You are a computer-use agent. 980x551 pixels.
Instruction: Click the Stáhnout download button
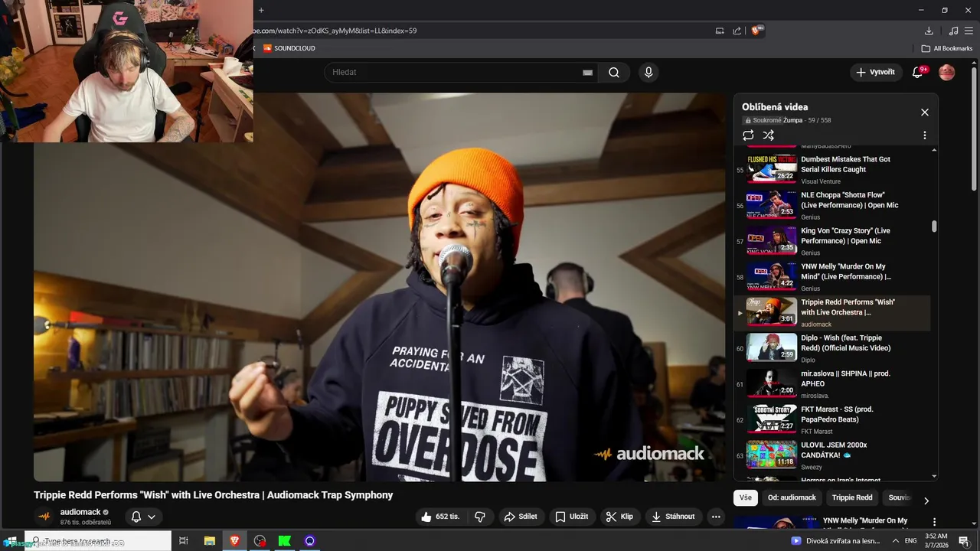click(674, 517)
